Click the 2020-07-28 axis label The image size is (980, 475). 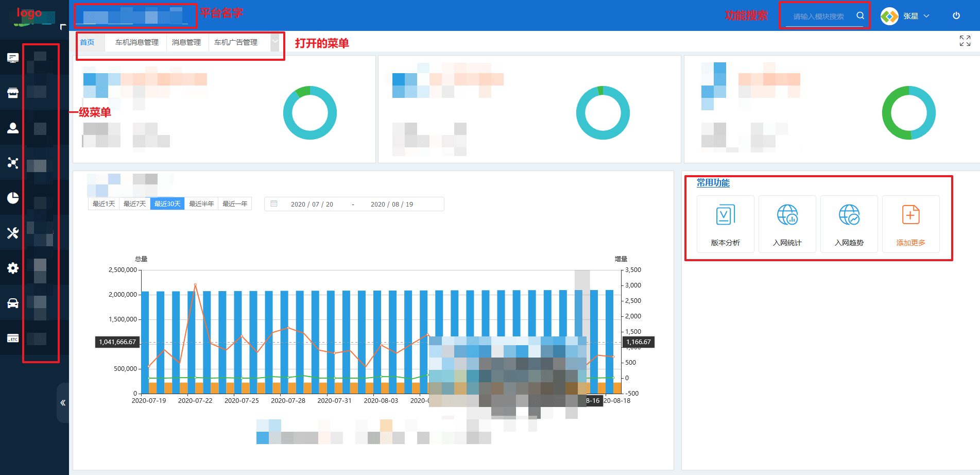[288, 401]
